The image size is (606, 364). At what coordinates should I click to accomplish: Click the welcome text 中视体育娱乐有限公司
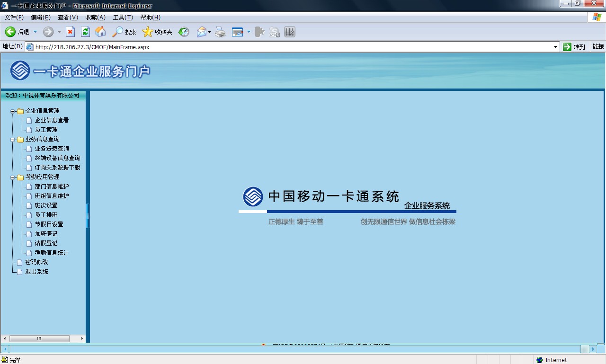[51, 96]
